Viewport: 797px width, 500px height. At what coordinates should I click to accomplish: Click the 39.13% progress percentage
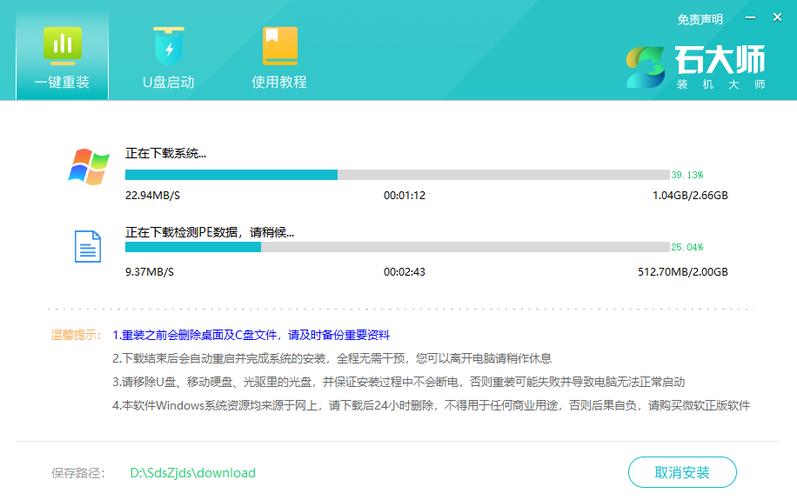687,175
